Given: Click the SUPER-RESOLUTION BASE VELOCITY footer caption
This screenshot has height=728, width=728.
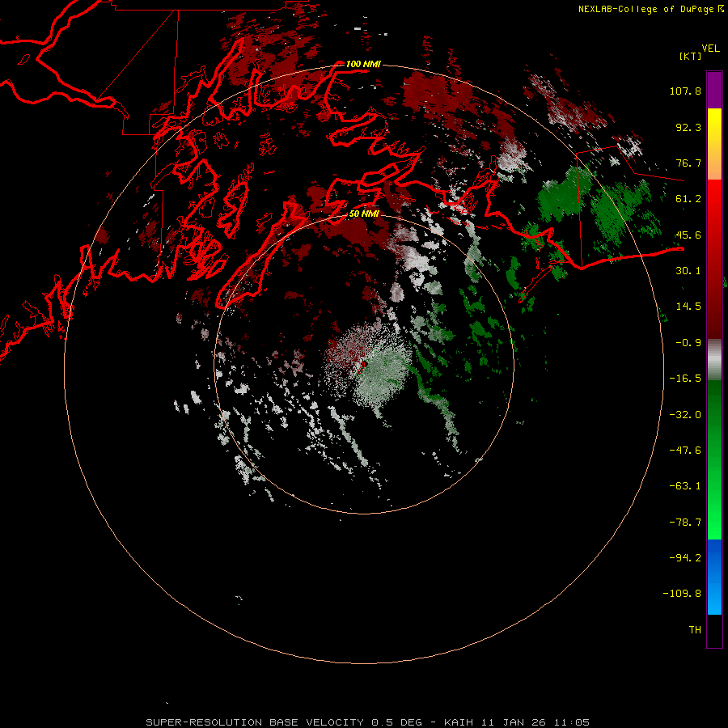Looking at the screenshot, I should 368,722.
